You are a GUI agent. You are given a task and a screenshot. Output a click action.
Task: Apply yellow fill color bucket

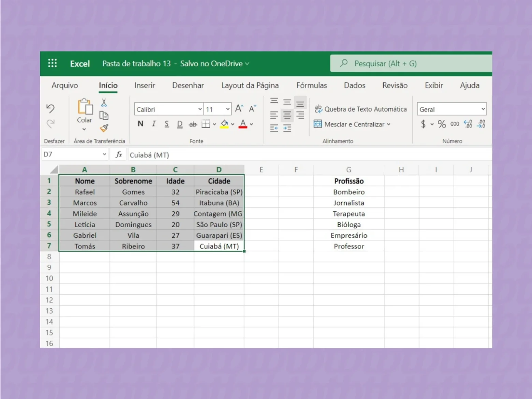[x=224, y=124]
